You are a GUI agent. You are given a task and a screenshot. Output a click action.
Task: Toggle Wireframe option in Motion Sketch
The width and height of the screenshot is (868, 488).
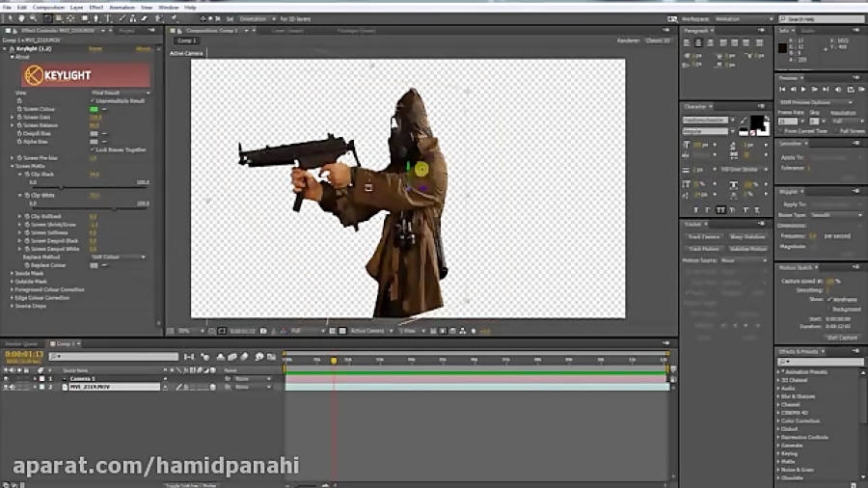(829, 299)
